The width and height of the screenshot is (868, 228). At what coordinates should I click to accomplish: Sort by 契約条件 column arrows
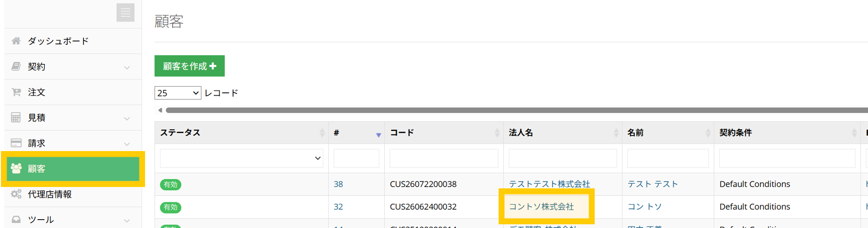854,133
